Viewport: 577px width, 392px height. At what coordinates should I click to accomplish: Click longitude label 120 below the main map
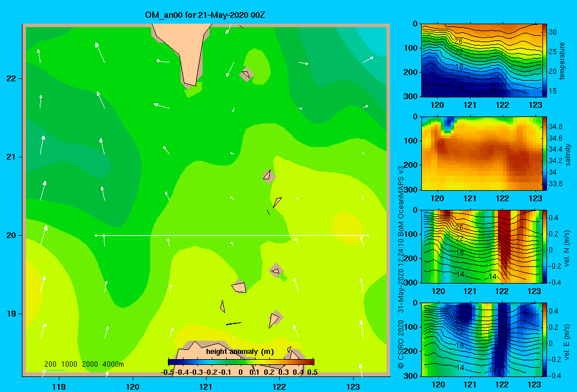(133, 386)
